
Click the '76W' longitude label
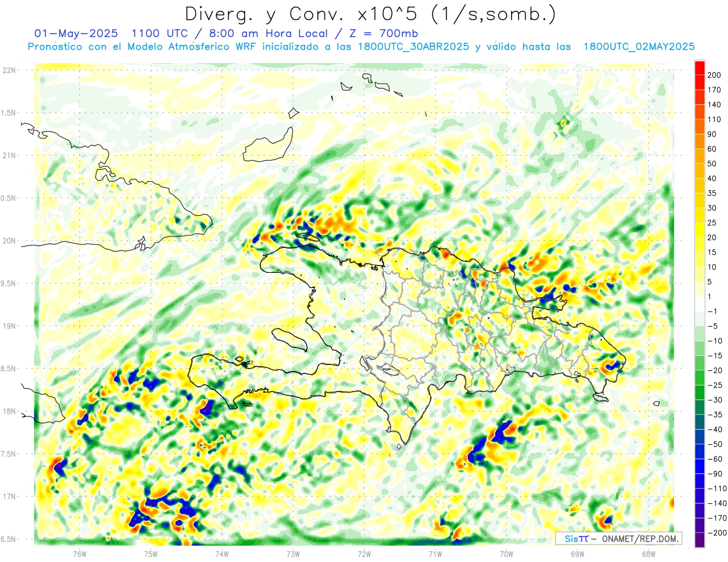pos(79,554)
